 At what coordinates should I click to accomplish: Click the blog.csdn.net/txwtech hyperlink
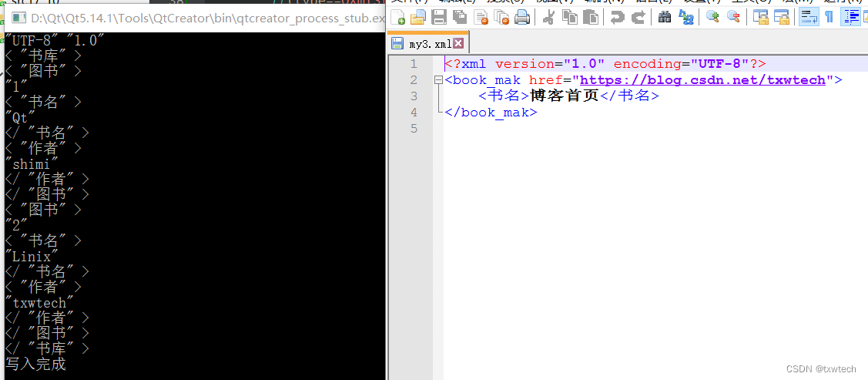(x=702, y=79)
